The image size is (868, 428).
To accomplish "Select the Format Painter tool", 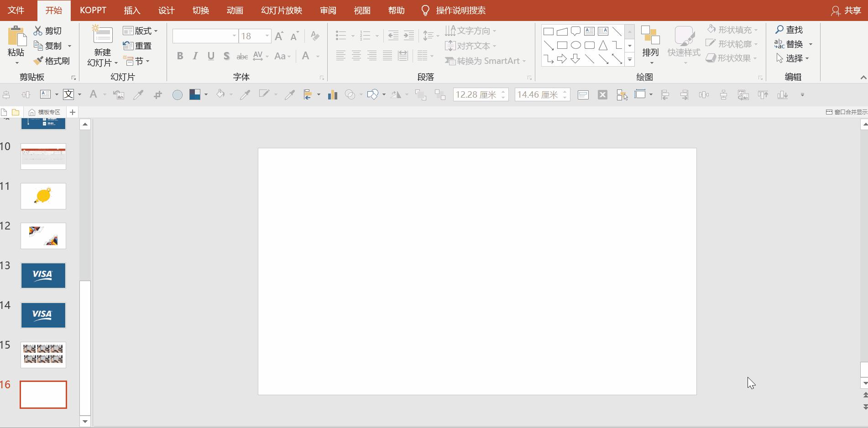I will (x=52, y=61).
